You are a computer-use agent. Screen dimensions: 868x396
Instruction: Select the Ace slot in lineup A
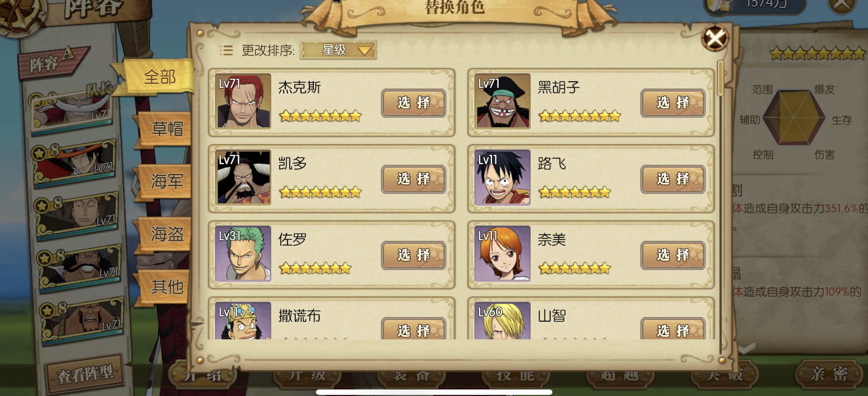(x=74, y=163)
